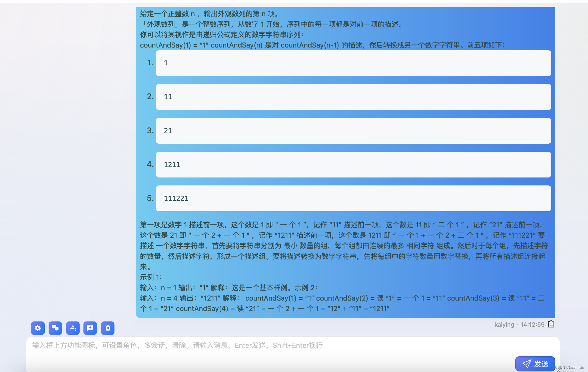Start a new chat with plus bubble icon
The height and width of the screenshot is (372, 588).
(x=90, y=328)
